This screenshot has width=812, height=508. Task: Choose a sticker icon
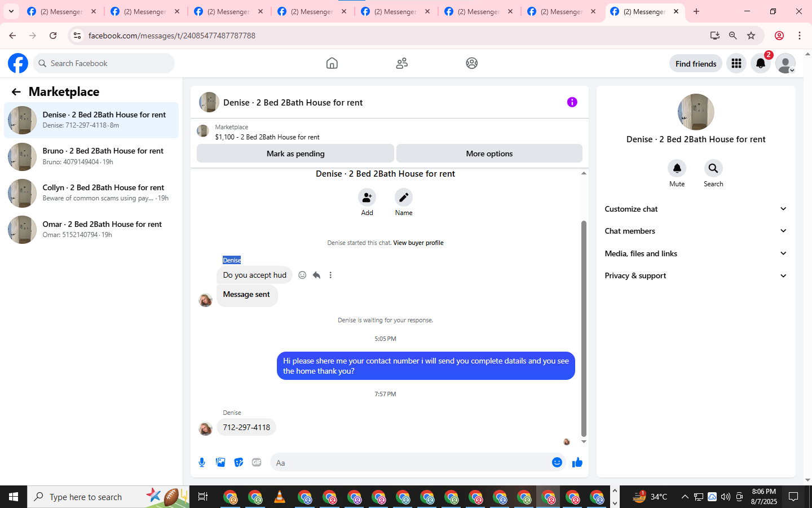point(239,462)
